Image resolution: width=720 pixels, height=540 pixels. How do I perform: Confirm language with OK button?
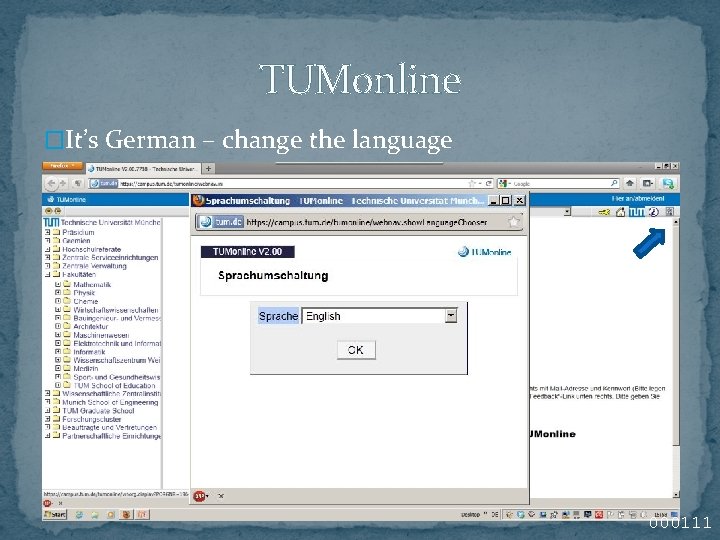coord(356,350)
